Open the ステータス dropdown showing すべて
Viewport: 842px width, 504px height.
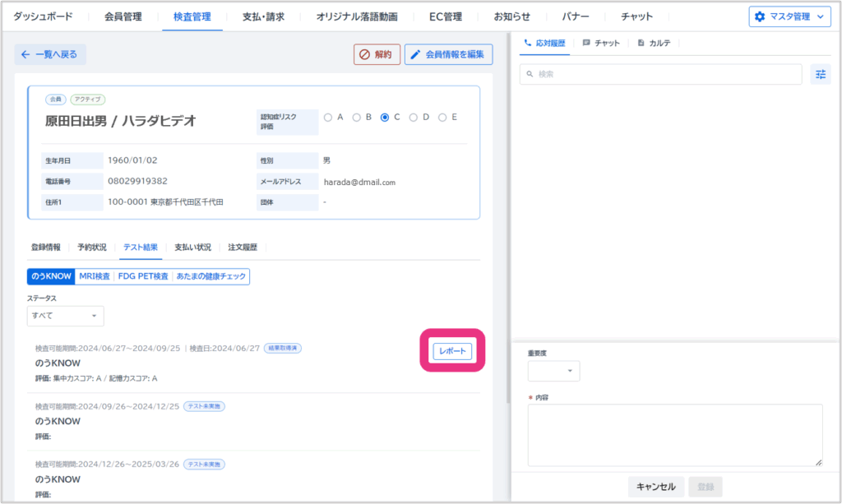[x=65, y=316]
